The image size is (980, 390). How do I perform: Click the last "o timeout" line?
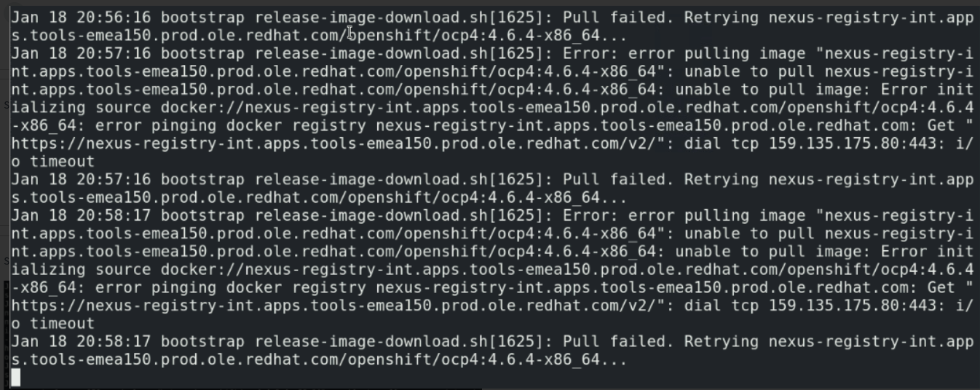[x=52, y=324]
